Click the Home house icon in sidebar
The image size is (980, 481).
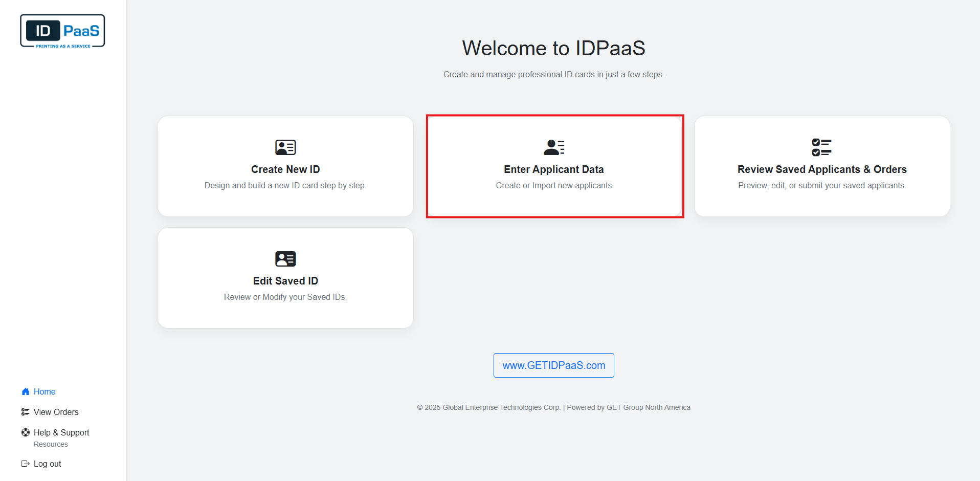[26, 391]
